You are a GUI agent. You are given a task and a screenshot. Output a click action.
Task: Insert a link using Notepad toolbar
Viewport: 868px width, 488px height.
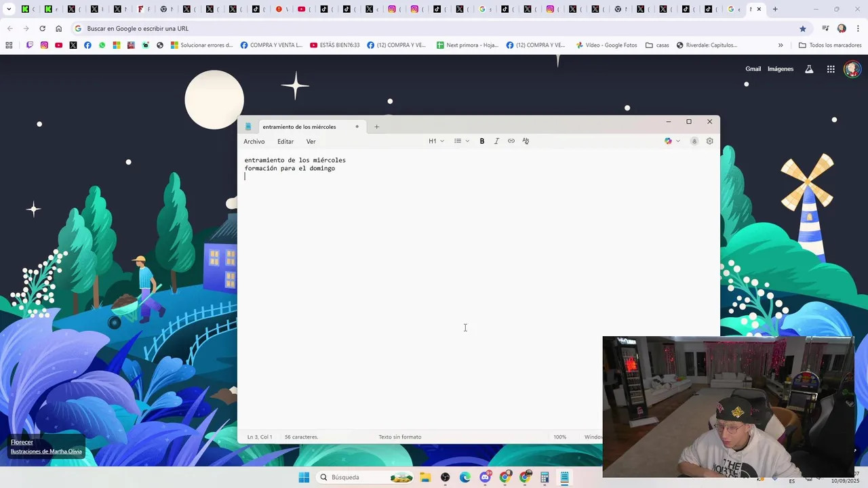pyautogui.click(x=511, y=141)
